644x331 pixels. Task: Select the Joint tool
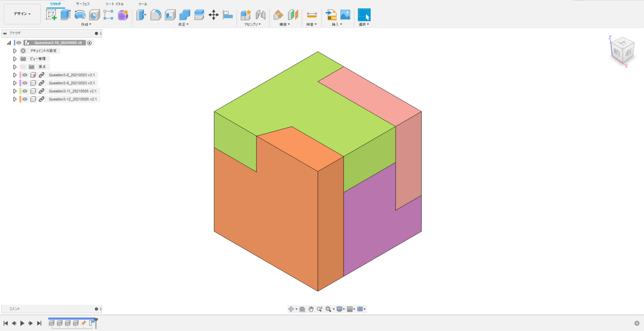(x=260, y=15)
